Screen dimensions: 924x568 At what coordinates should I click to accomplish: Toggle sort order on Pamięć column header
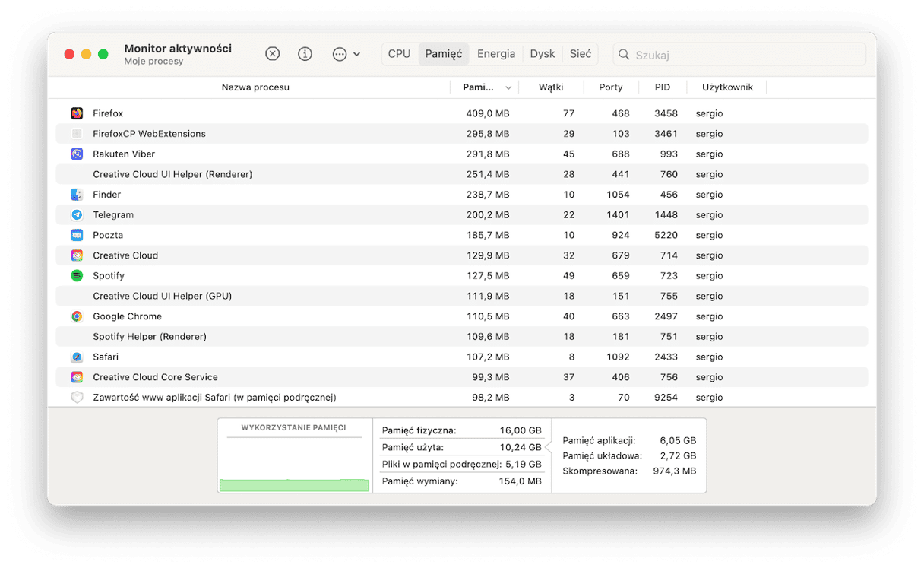pos(485,87)
